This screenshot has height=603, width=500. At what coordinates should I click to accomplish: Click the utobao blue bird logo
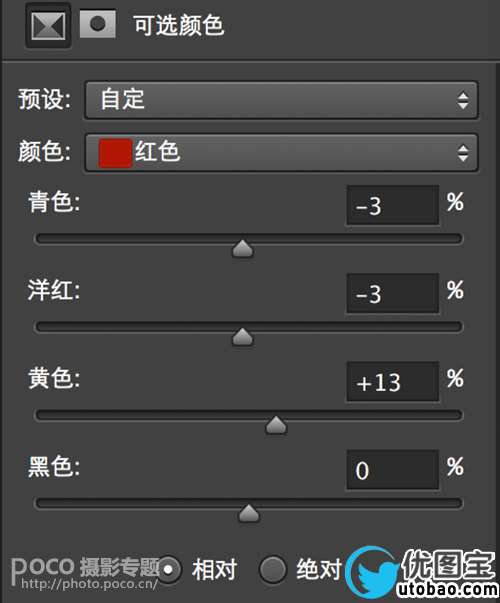click(x=372, y=574)
